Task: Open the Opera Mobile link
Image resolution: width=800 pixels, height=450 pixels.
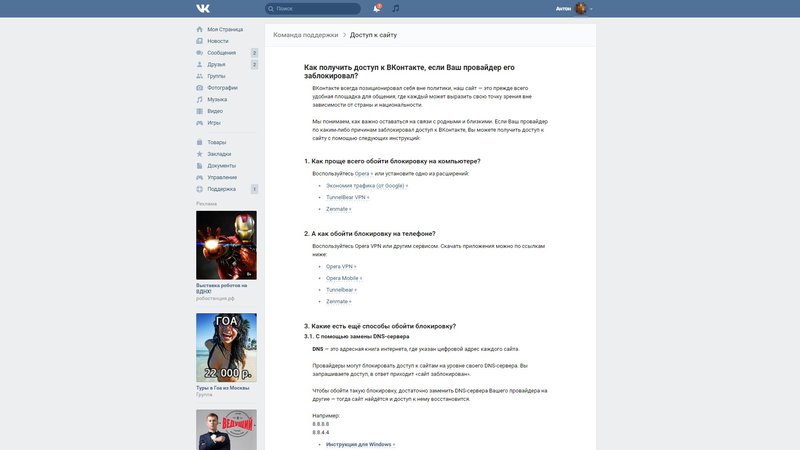Action: 343,278
